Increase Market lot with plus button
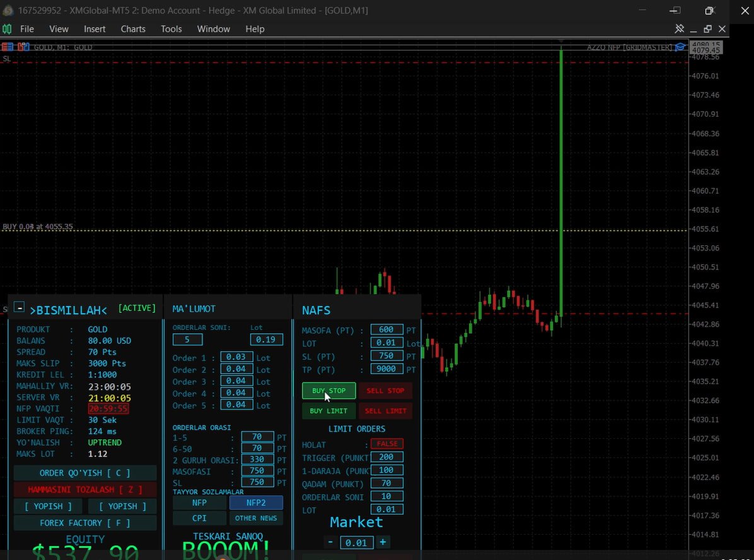Screen dimensions: 754x560 383,542
